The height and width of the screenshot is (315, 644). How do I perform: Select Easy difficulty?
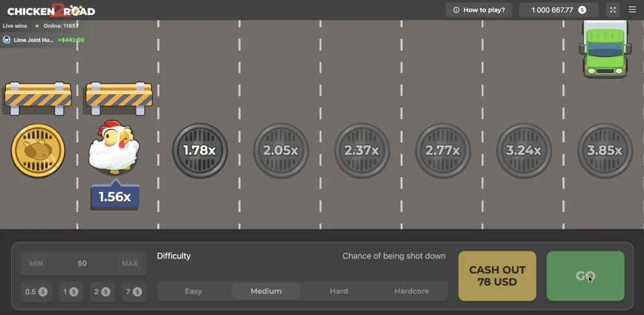(194, 291)
